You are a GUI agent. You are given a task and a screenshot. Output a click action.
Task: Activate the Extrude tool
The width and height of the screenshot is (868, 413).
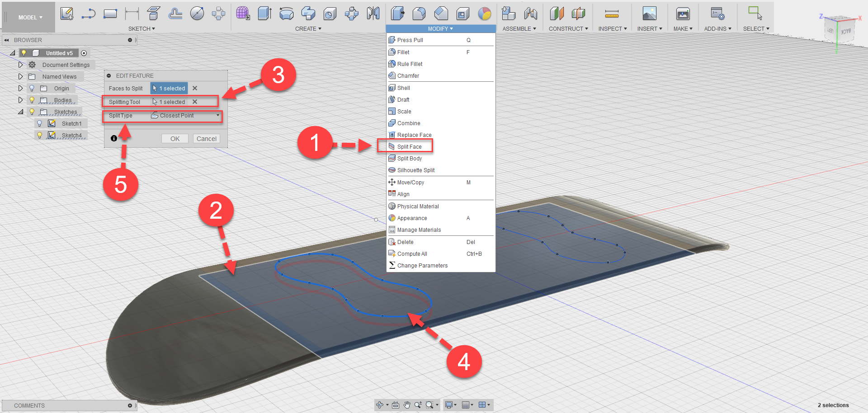264,13
